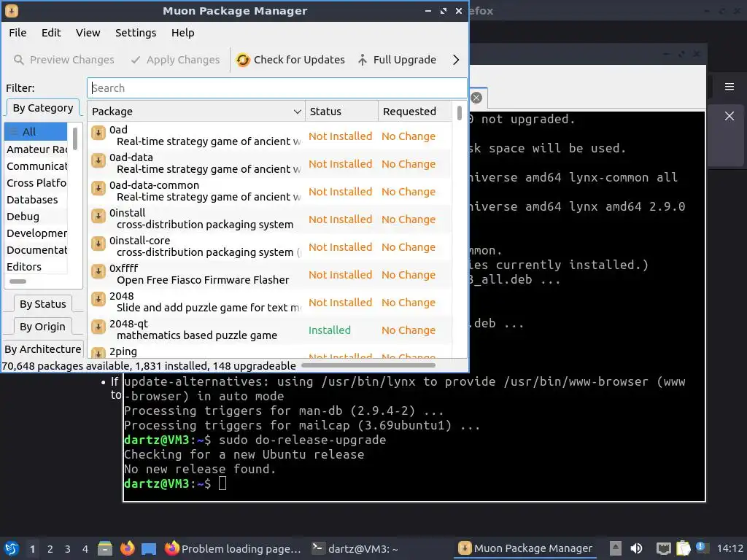Sort by the Package column header

[196, 112]
